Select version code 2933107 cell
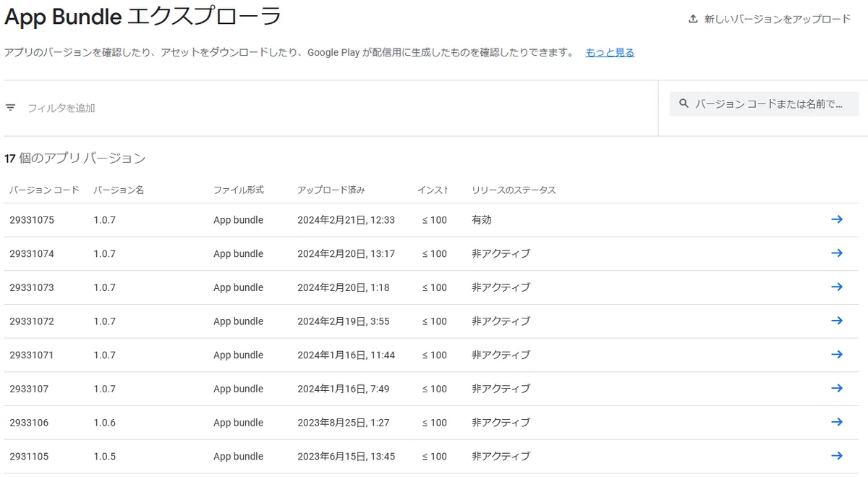868x477 pixels. [29, 389]
